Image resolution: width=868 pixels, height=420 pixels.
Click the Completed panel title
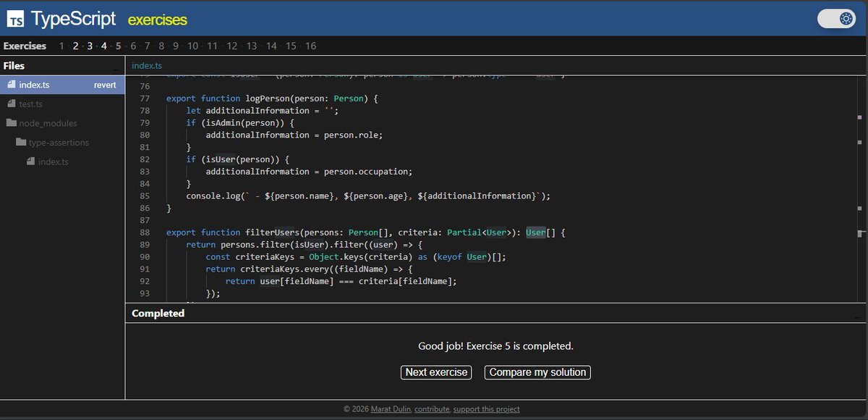[x=158, y=314]
